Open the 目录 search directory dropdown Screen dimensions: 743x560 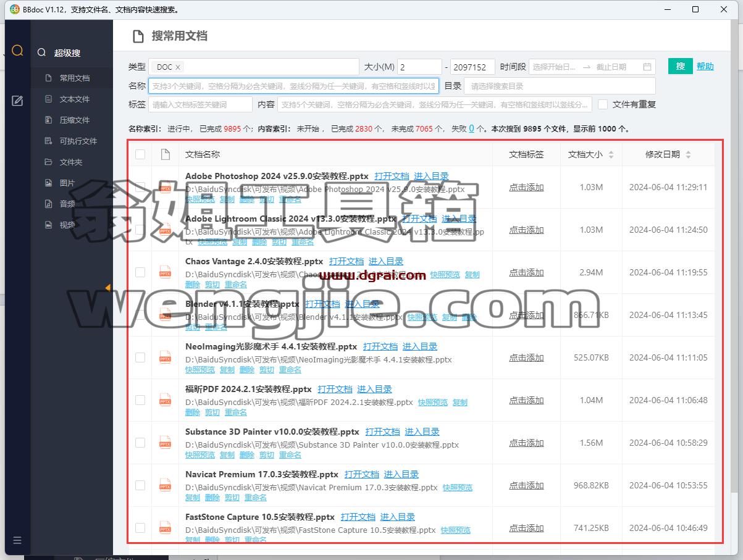[x=560, y=86]
